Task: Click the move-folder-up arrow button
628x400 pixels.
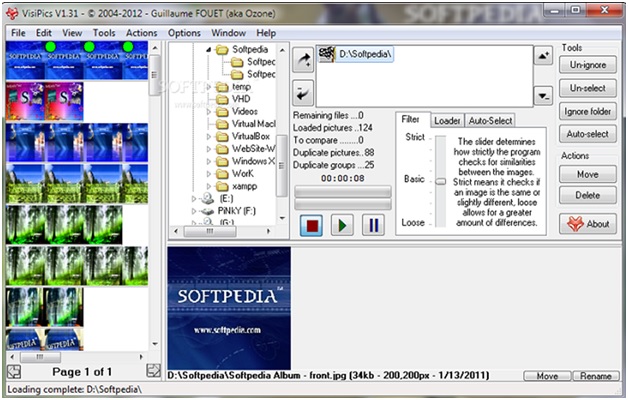Action: [x=543, y=56]
